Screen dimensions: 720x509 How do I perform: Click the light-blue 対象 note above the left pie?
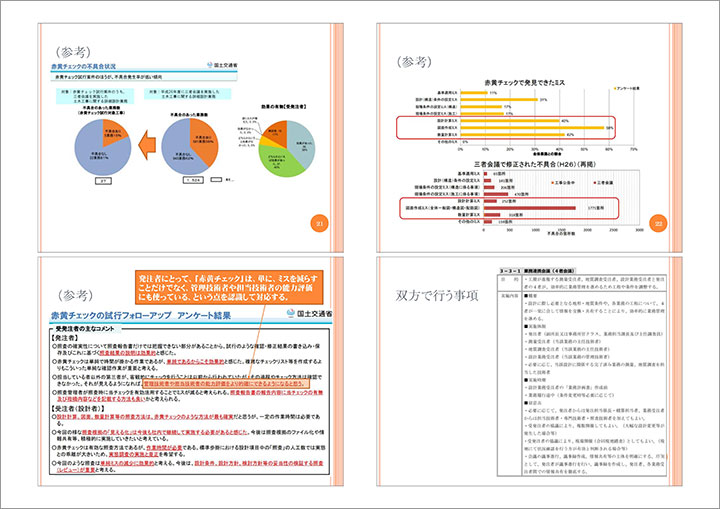coord(95,96)
